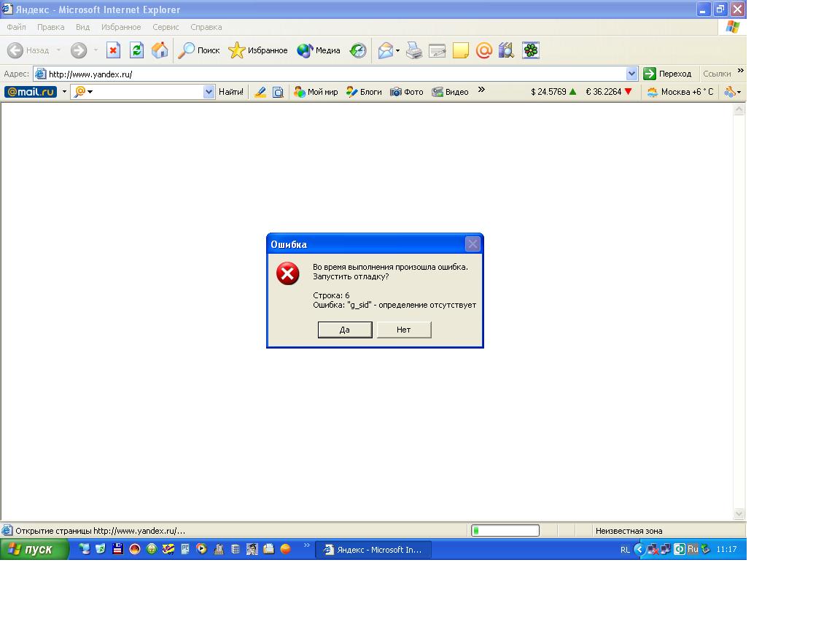
Task: Expand the Ссылки links bar chevron
Action: (740, 71)
